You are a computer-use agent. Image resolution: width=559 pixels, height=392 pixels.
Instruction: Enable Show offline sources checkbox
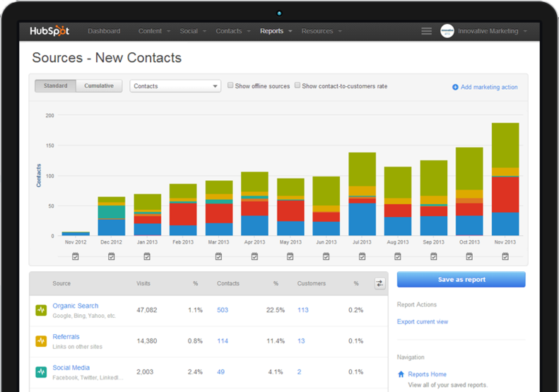click(x=230, y=85)
